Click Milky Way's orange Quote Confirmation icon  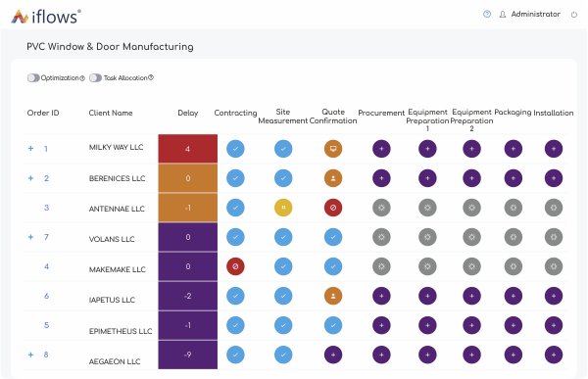[x=333, y=149]
